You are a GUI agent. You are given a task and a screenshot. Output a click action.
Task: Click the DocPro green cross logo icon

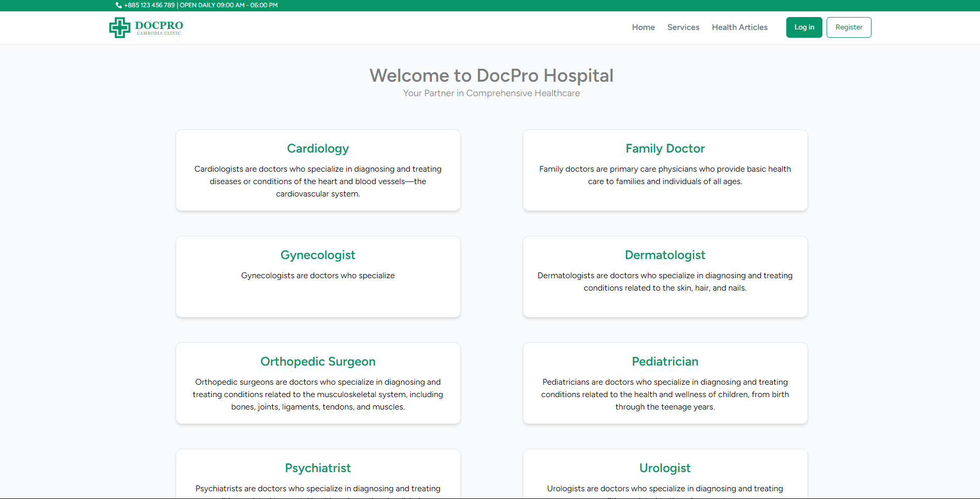click(x=119, y=27)
